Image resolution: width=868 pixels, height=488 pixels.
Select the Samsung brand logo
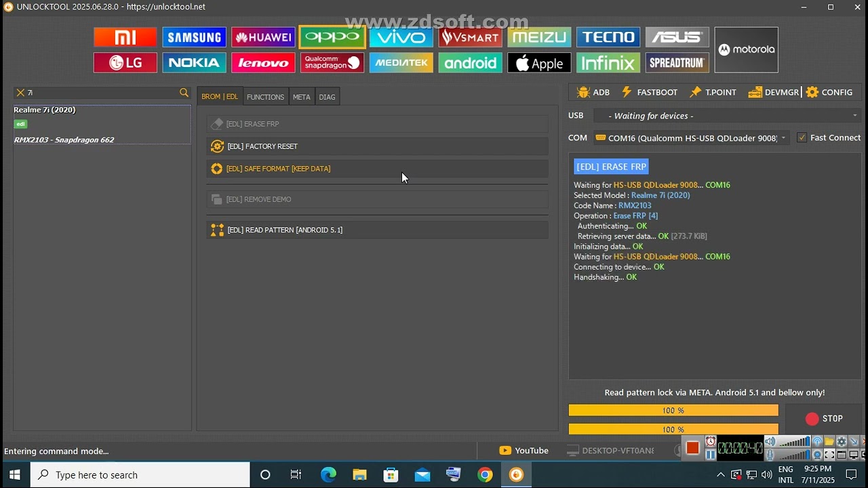pyautogui.click(x=194, y=37)
